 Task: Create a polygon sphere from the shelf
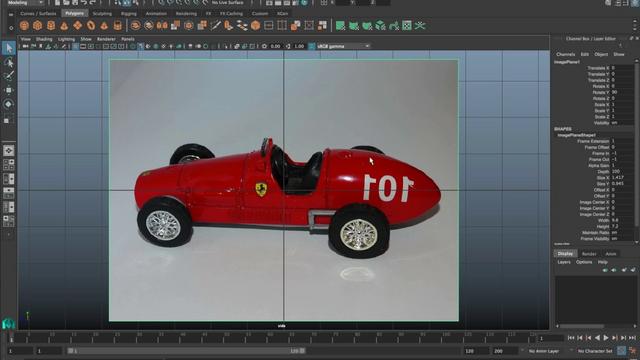click(x=24, y=26)
